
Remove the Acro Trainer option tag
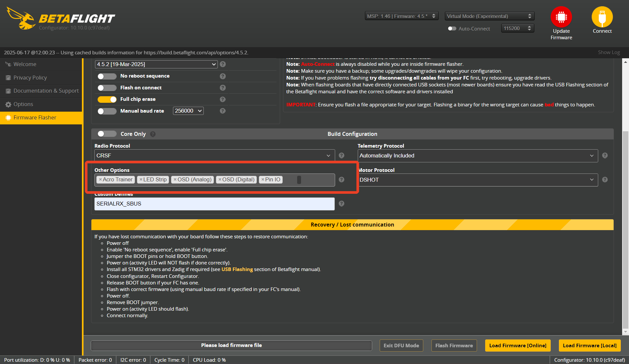click(100, 179)
